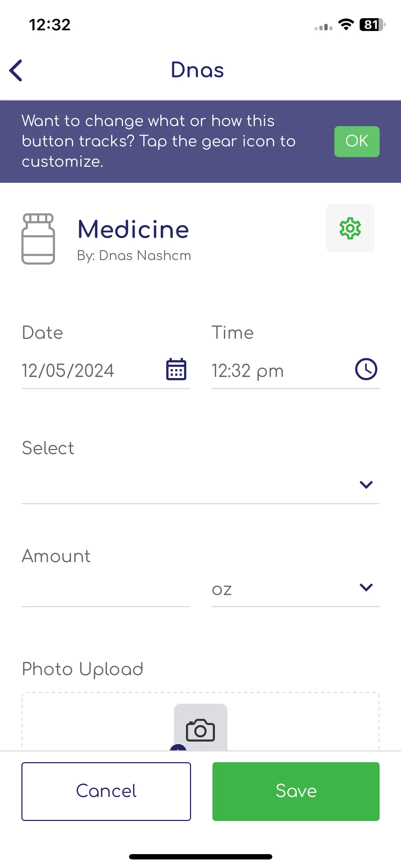Cancel the medicine entry

(106, 791)
